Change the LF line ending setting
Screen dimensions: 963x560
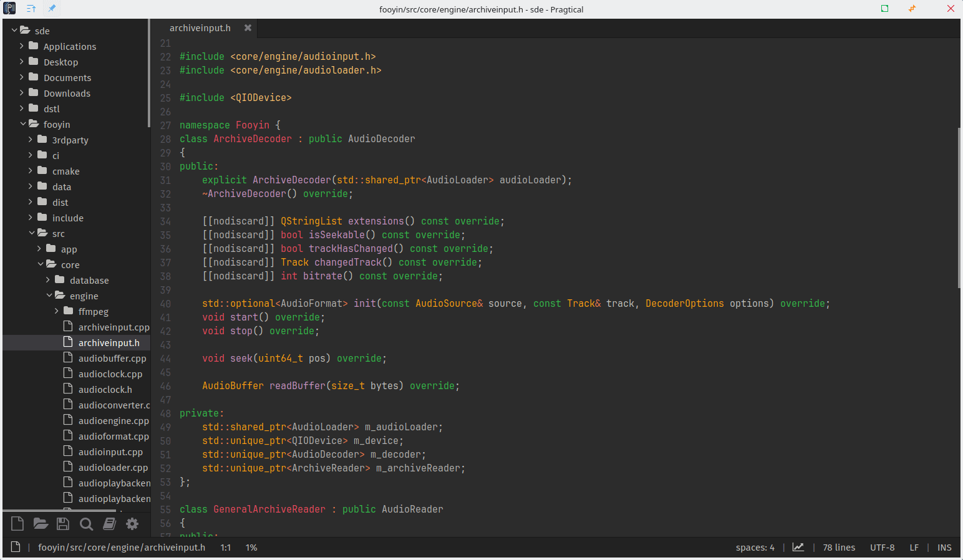point(914,548)
